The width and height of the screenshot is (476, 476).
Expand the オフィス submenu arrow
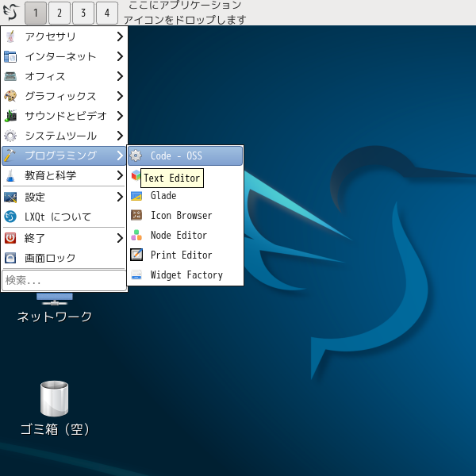(x=120, y=76)
